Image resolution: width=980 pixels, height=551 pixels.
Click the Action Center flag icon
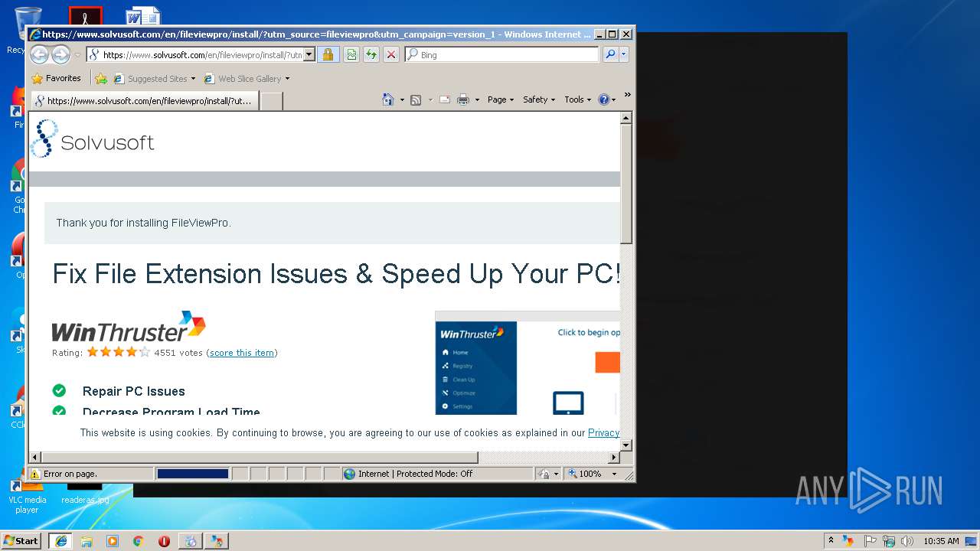coord(870,540)
